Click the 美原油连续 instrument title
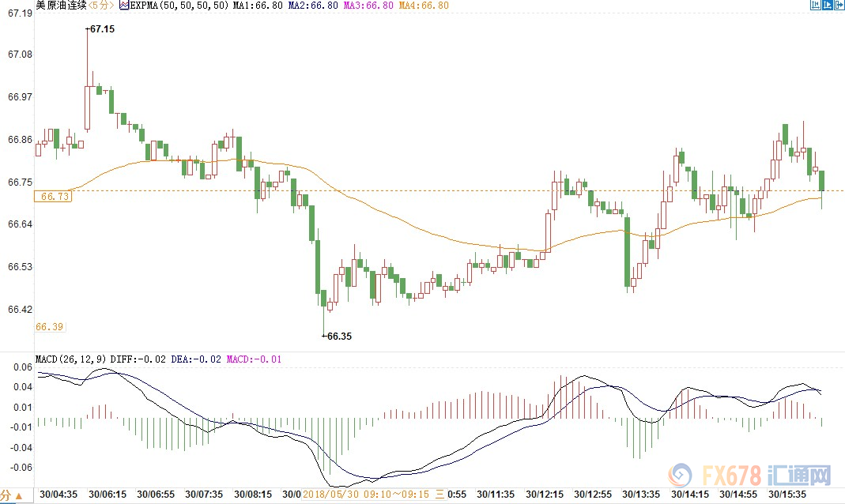This screenshot has width=845, height=504. (61, 6)
